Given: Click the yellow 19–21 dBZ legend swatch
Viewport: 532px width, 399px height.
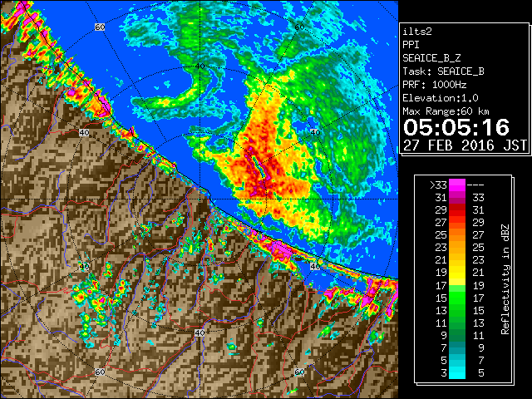Looking at the screenshot, I should [457, 273].
